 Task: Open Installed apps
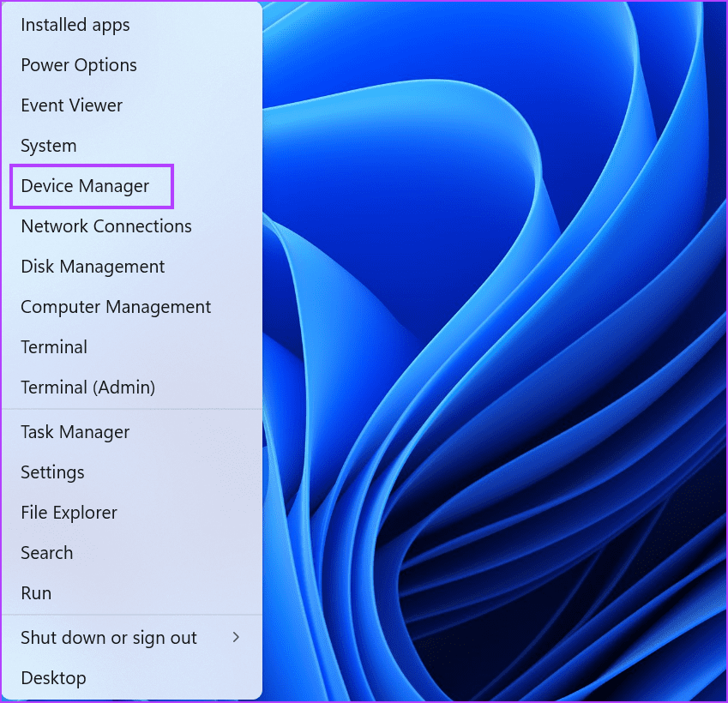pos(75,25)
